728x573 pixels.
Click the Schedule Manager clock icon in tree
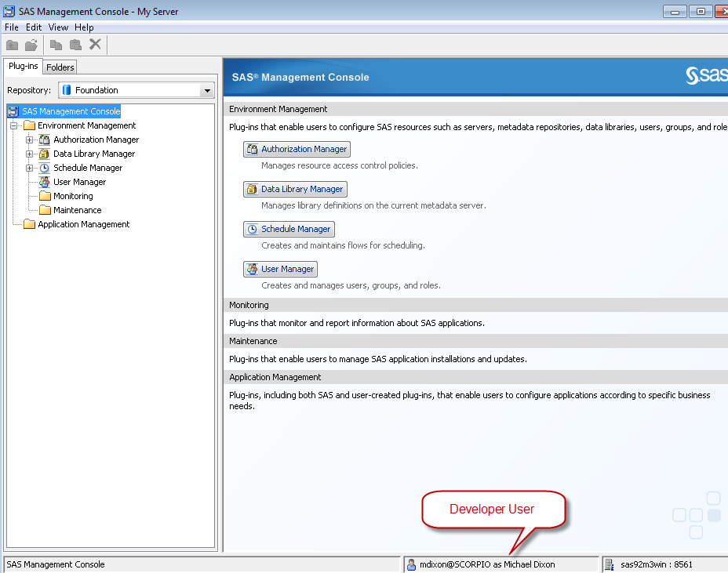[45, 168]
